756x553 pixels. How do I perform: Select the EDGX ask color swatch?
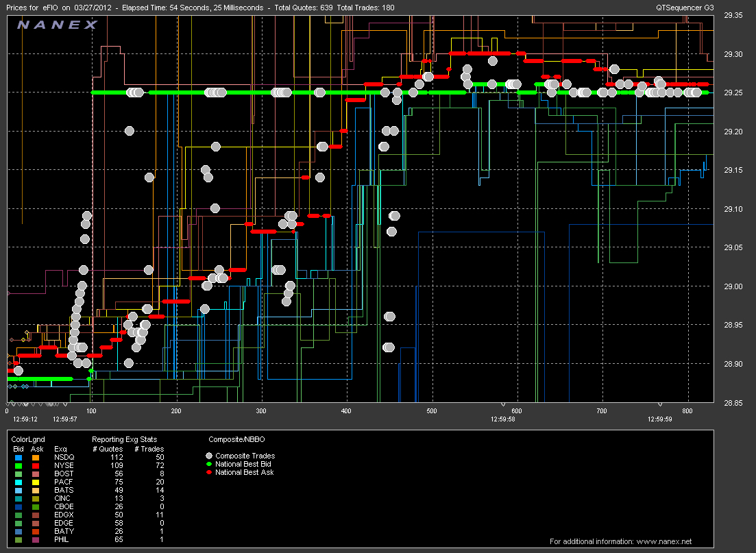click(36, 515)
